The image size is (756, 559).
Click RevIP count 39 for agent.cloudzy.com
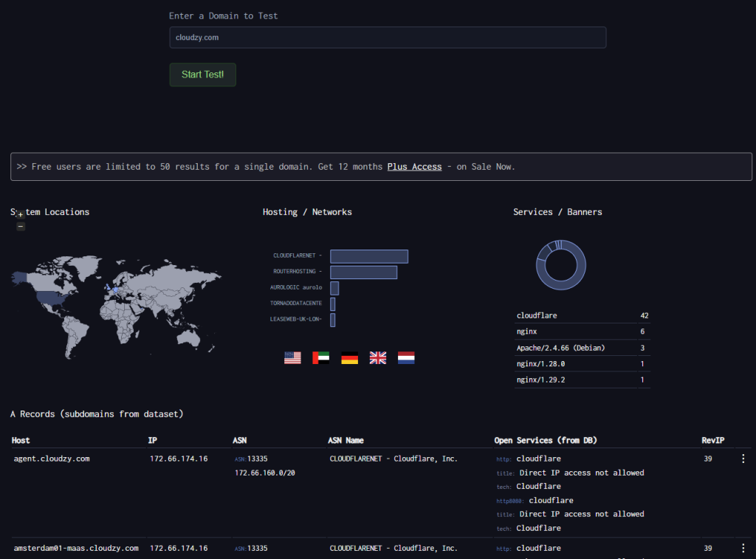(708, 459)
